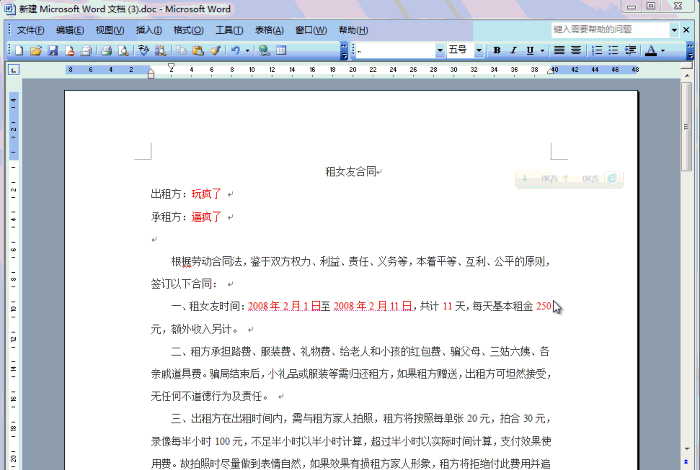700x470 pixels.
Task: Open the font name dropdown arrow
Action: pyautogui.click(x=440, y=50)
